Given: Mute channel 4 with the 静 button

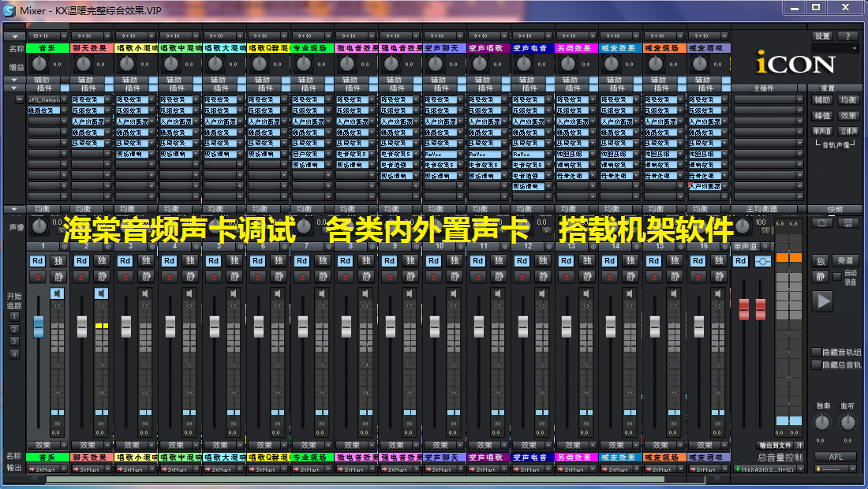Looking at the screenshot, I should (189, 277).
